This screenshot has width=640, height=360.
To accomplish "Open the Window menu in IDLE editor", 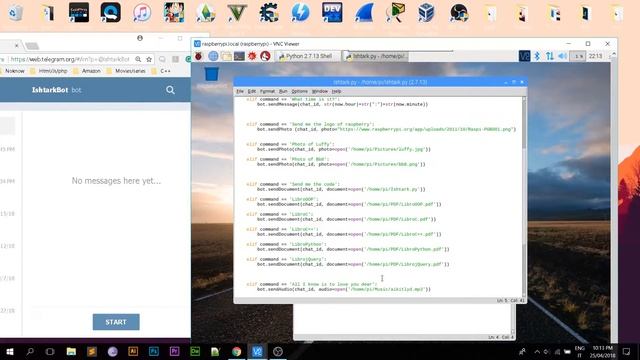I will 320,91.
